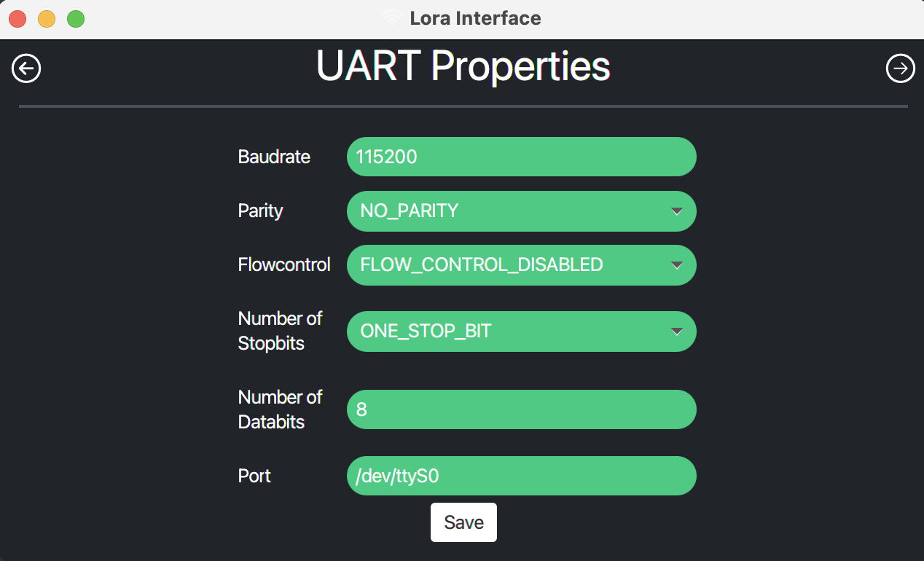Click the Save button
The width and height of the screenshot is (924, 561).
coord(463,522)
